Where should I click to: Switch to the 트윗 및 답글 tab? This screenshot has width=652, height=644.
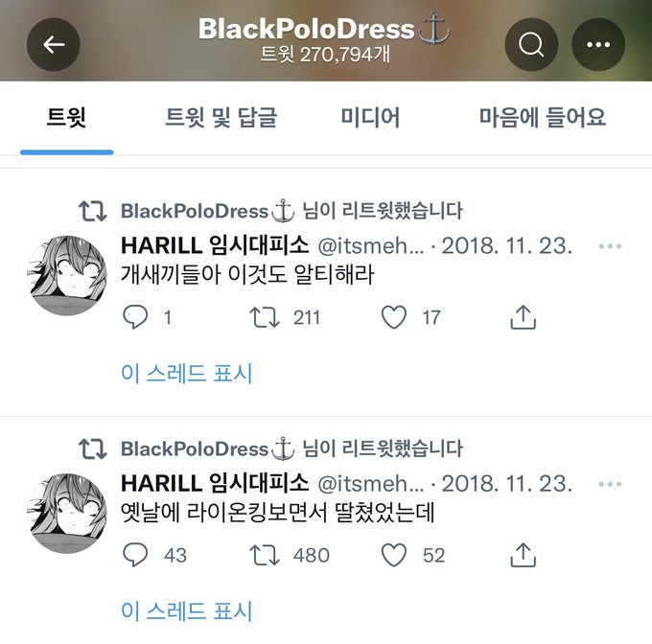pos(221,118)
